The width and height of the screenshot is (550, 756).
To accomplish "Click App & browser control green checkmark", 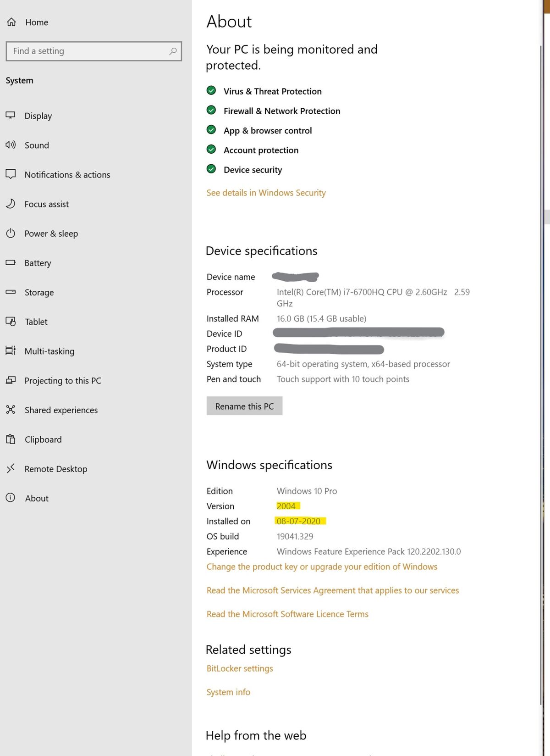I will 211,130.
